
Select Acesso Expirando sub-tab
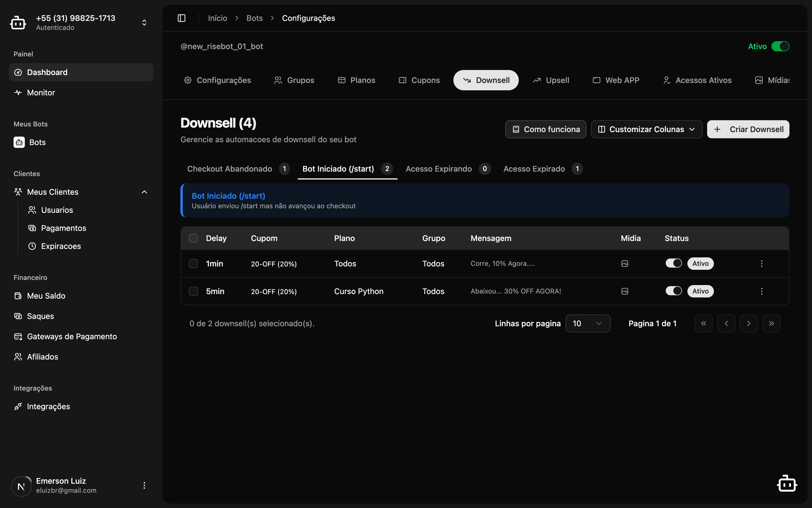tap(448, 169)
